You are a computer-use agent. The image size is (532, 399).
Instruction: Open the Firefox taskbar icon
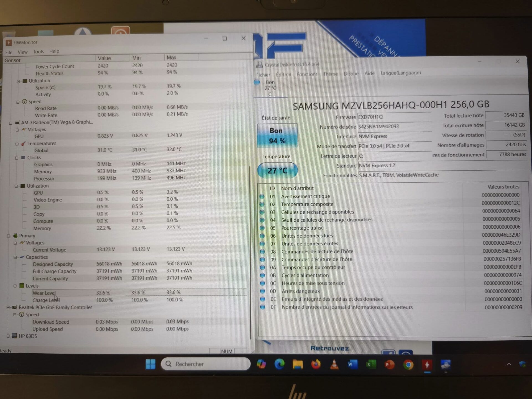pos(316,364)
